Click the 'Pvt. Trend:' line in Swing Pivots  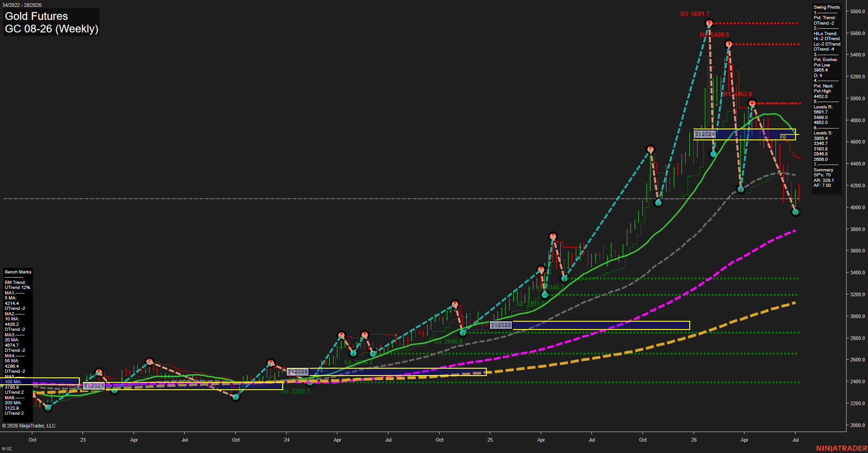[x=825, y=18]
